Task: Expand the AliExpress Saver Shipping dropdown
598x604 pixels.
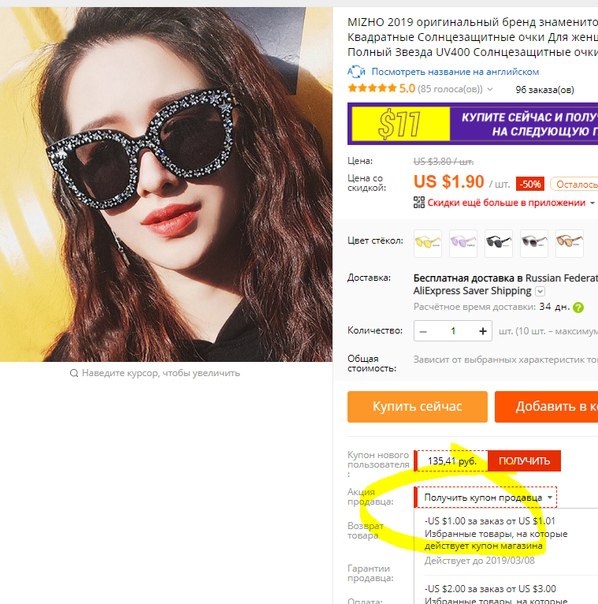Action: tap(540, 291)
